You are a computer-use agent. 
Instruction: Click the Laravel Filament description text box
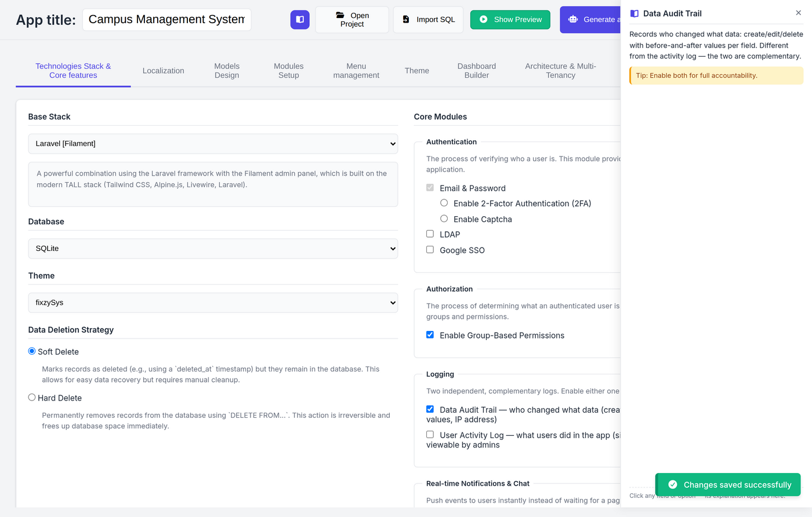(x=213, y=184)
